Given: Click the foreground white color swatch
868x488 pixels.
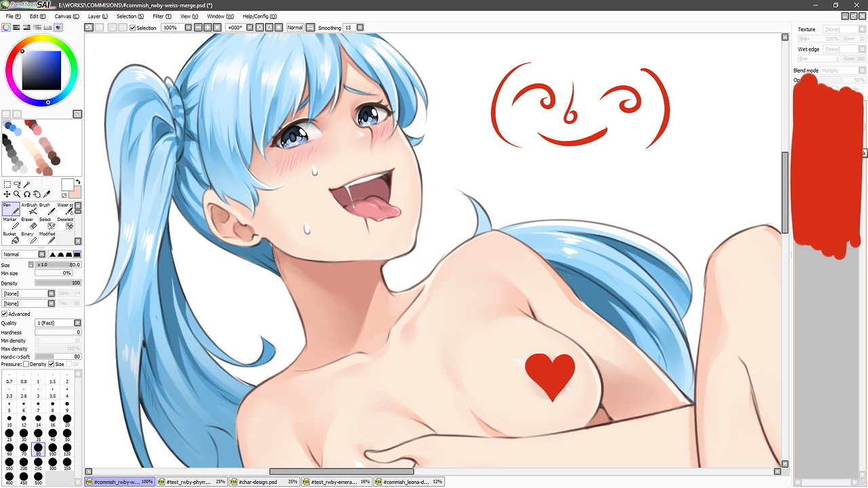Looking at the screenshot, I should [x=67, y=184].
